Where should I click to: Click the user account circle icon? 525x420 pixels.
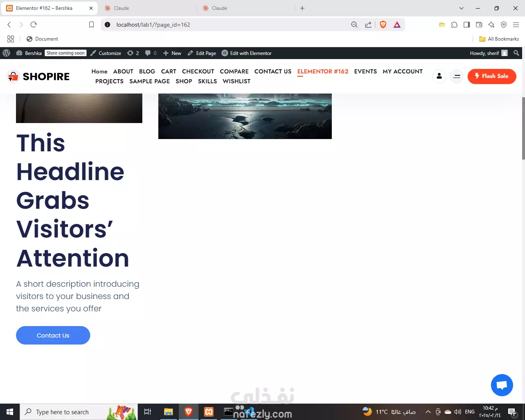click(439, 76)
